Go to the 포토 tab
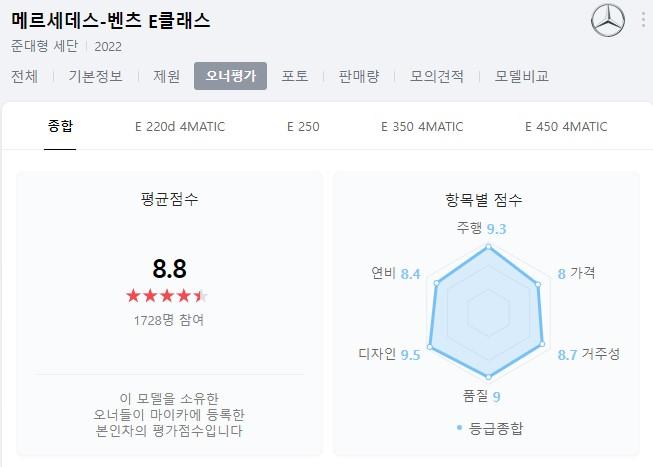 tap(295, 76)
